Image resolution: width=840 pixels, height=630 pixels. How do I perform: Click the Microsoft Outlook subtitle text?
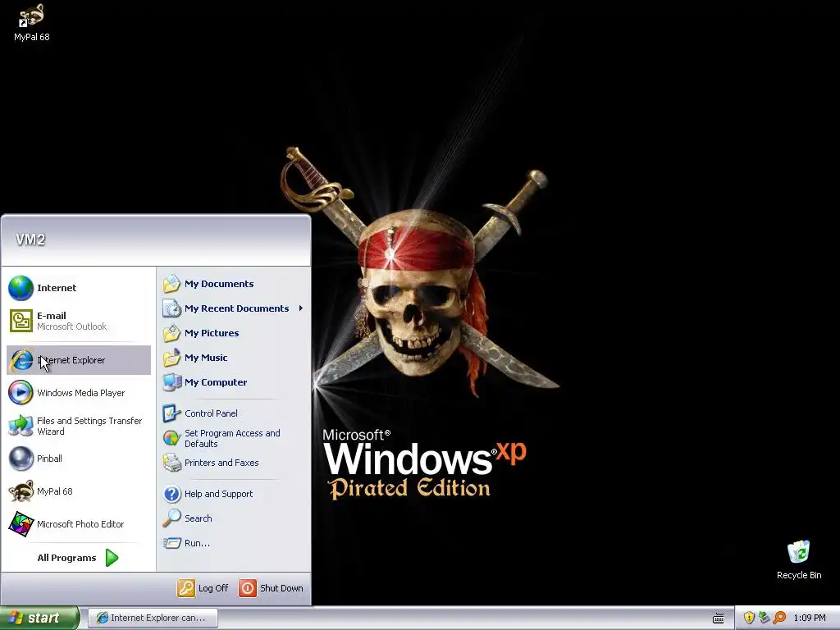(x=72, y=326)
